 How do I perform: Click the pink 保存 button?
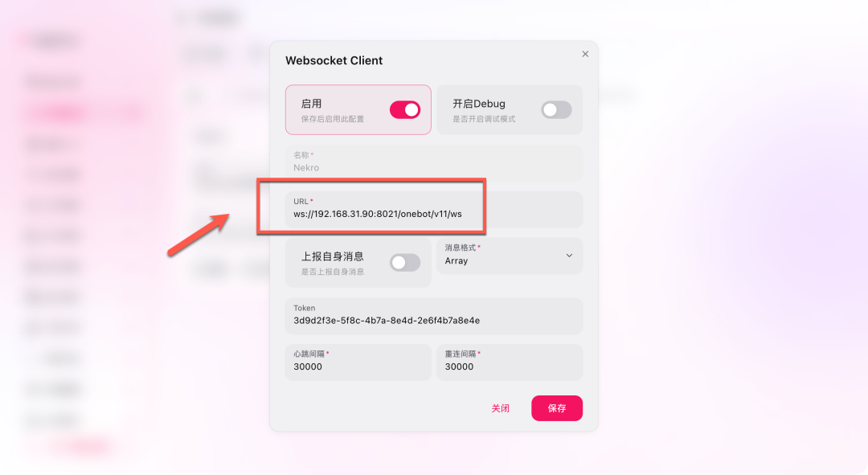click(x=557, y=408)
